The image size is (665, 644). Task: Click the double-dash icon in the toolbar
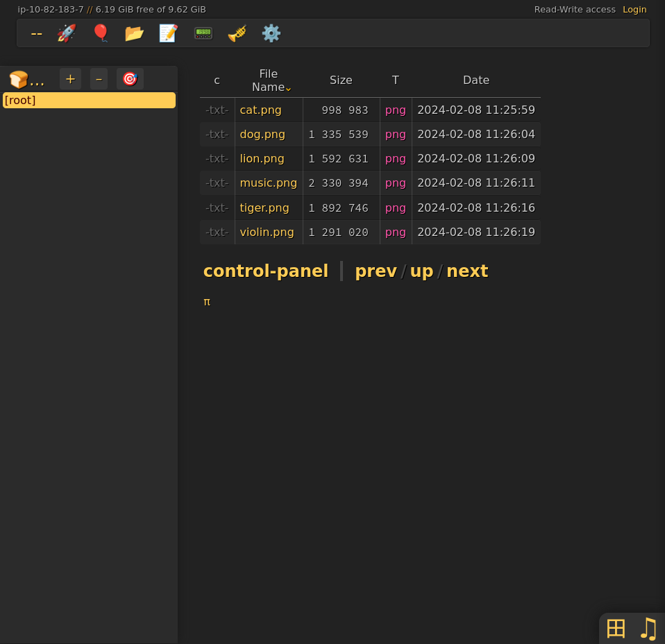coord(37,33)
